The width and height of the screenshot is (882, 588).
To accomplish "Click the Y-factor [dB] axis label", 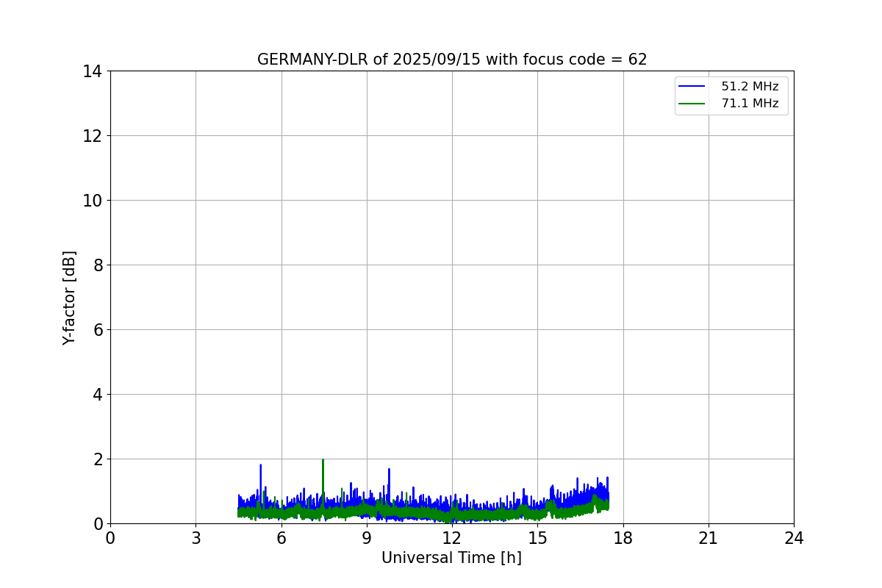I will coord(69,298).
